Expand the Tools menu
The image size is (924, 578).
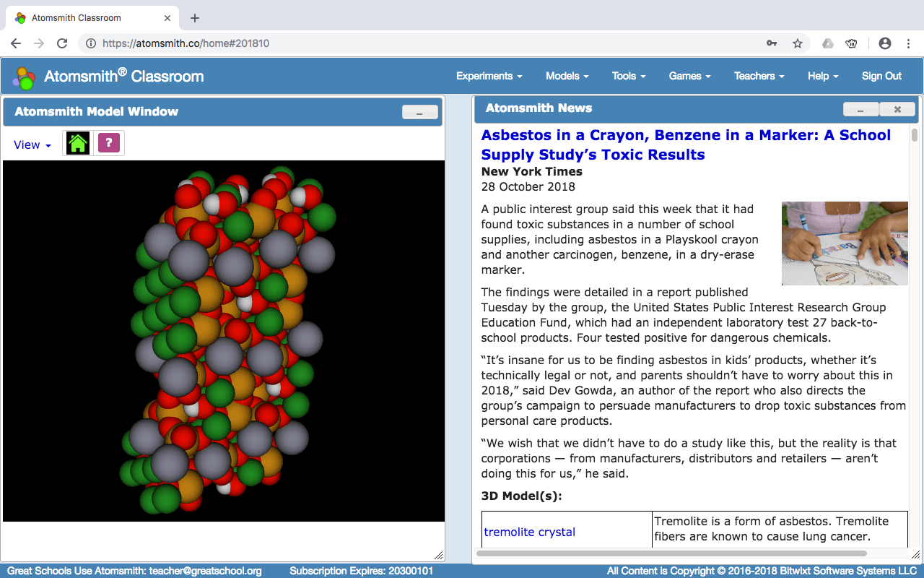click(x=629, y=76)
